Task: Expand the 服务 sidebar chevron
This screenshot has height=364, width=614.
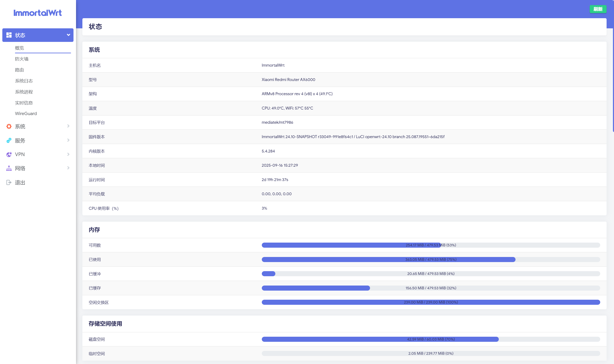Action: tap(68, 140)
